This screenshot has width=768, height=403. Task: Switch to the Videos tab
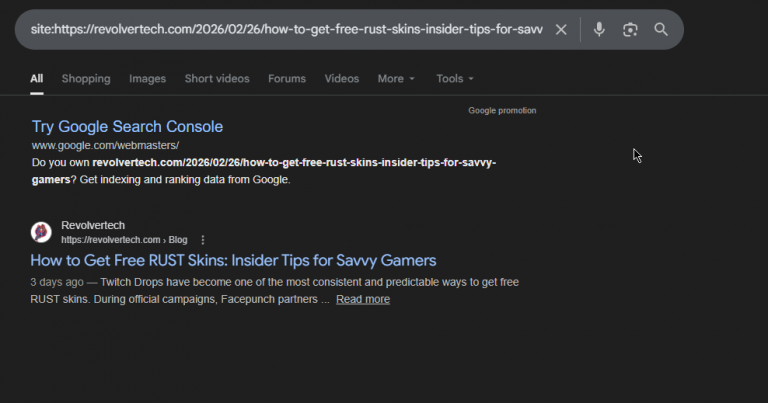coord(342,79)
